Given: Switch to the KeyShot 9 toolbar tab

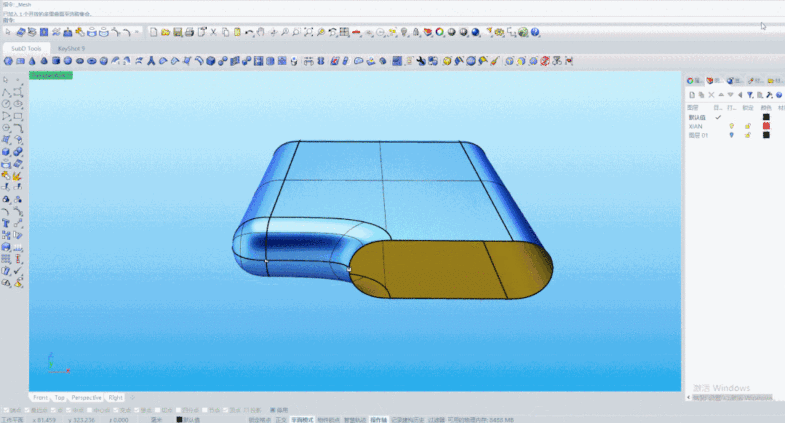Looking at the screenshot, I should click(x=72, y=48).
